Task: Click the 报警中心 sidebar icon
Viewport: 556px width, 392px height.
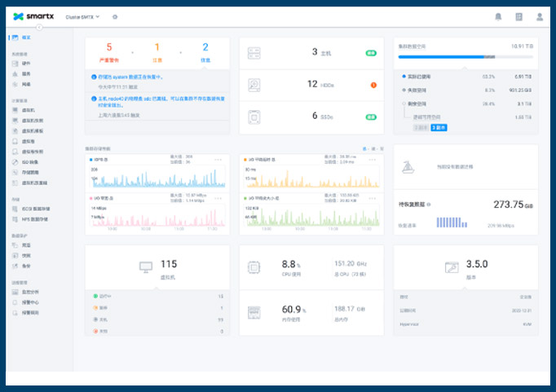Action: point(15,302)
